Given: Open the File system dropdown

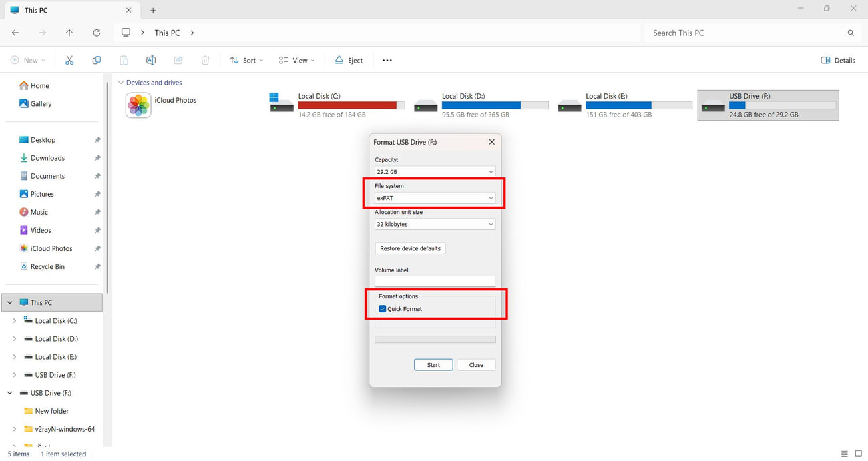Looking at the screenshot, I should [435, 198].
